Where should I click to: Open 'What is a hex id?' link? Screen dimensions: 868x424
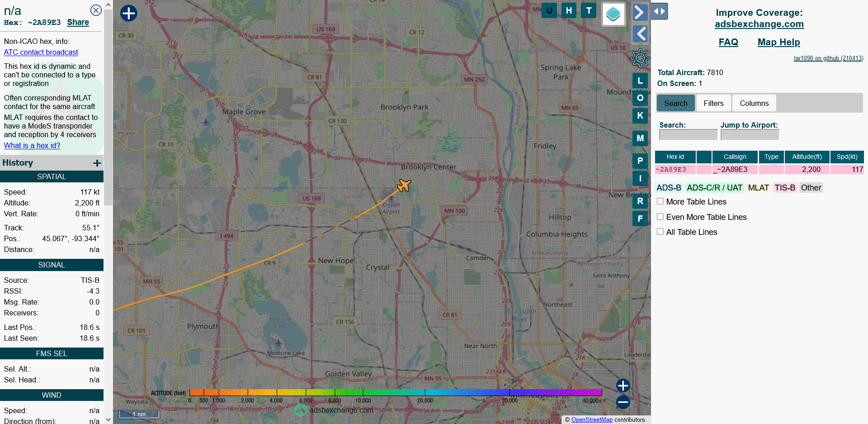pos(32,145)
